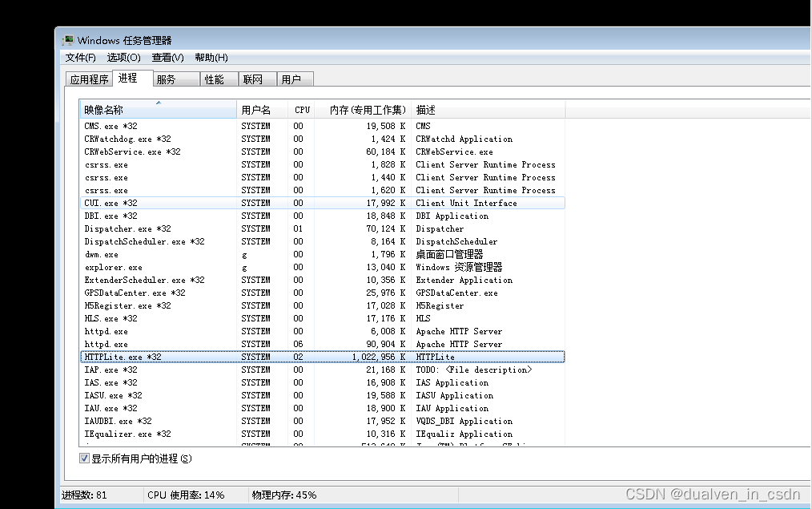Sort by 映像名称 column header
The image size is (812, 509).
tap(158, 110)
